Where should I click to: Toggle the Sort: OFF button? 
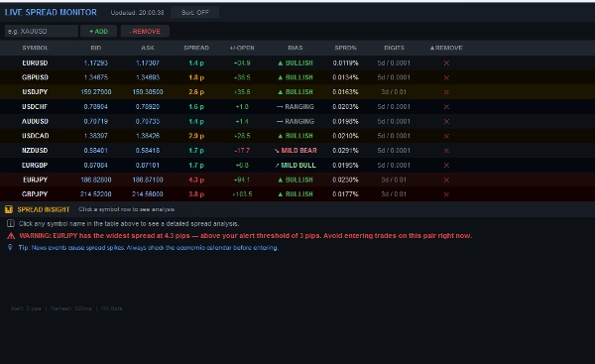click(x=194, y=13)
